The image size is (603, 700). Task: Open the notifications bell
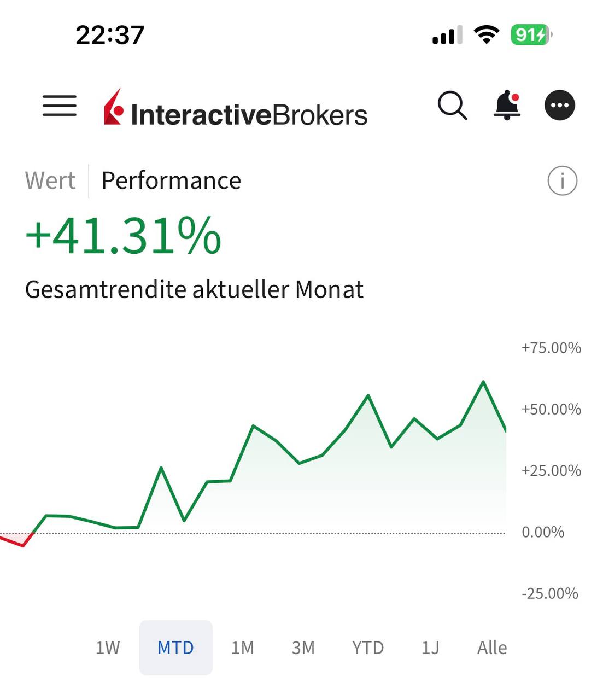(507, 105)
